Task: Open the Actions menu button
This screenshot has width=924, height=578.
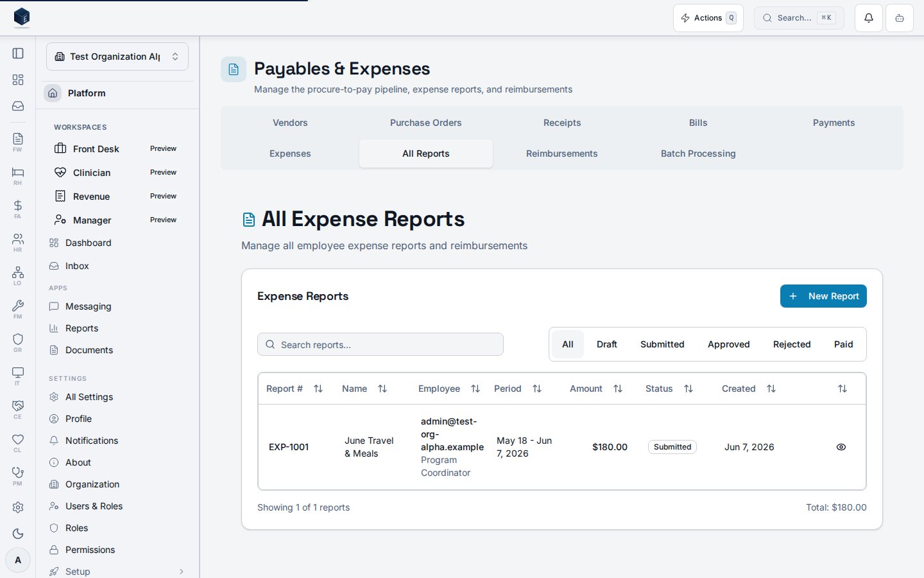Action: click(708, 18)
